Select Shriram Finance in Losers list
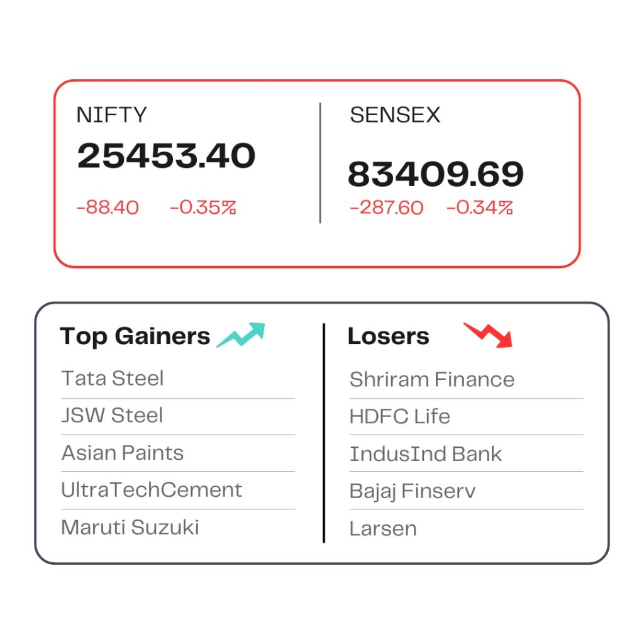 (x=432, y=379)
